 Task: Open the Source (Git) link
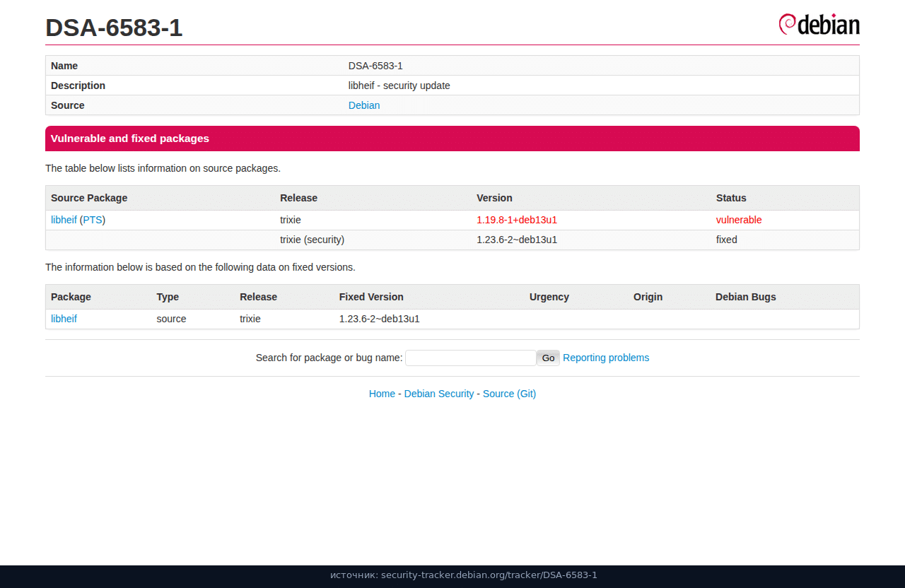tap(509, 394)
